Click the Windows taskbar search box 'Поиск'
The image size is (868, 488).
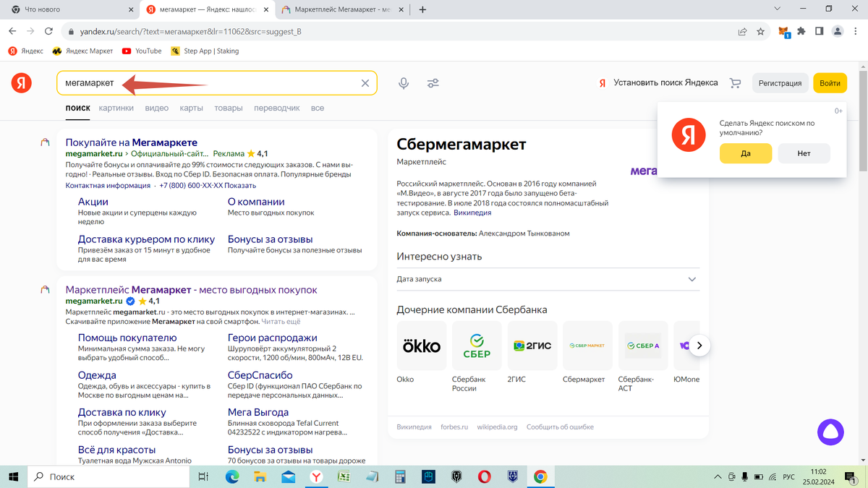pos(109,476)
